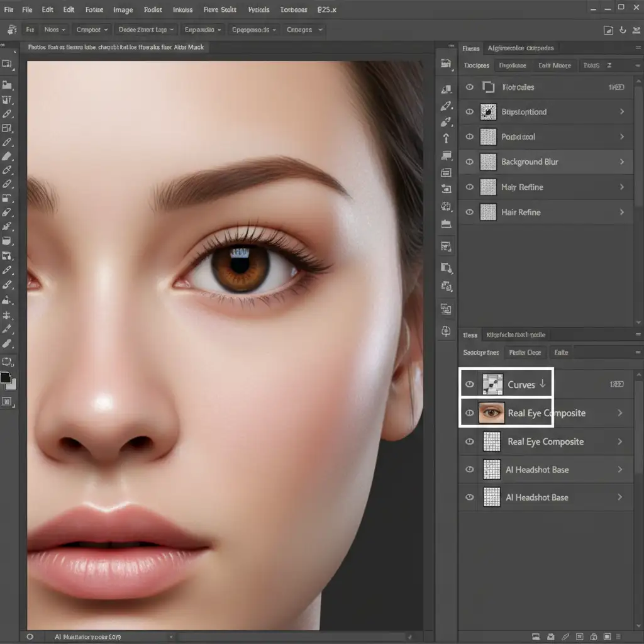Toggle visibility of the Curves layer

click(x=469, y=384)
